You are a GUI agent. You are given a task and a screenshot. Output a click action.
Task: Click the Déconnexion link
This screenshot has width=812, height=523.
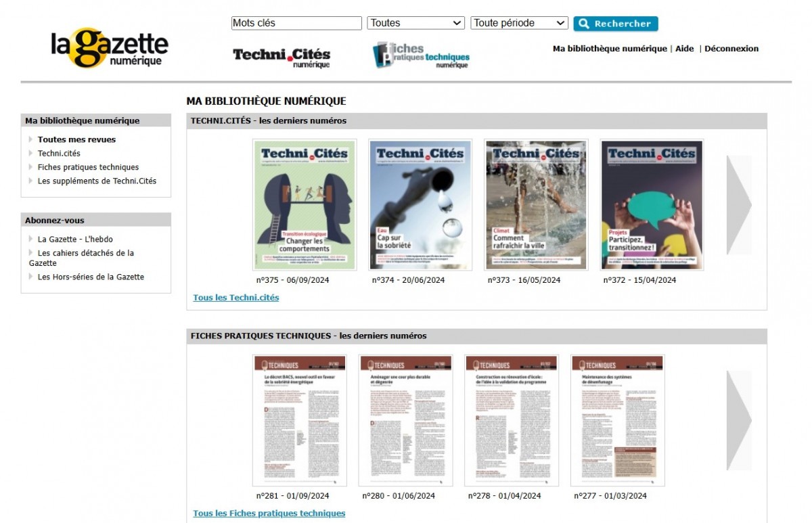pyautogui.click(x=731, y=49)
